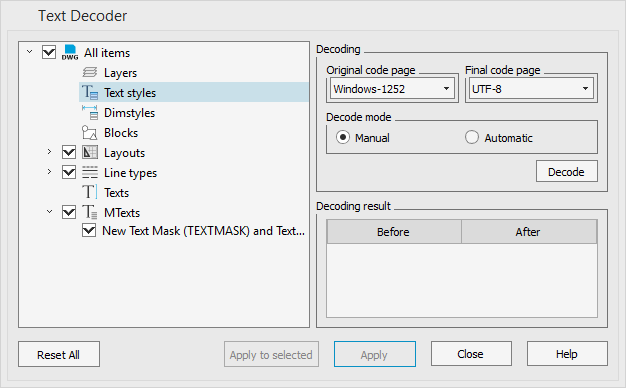Select the Automatic decode mode radio
The height and width of the screenshot is (388, 626).
(x=471, y=137)
